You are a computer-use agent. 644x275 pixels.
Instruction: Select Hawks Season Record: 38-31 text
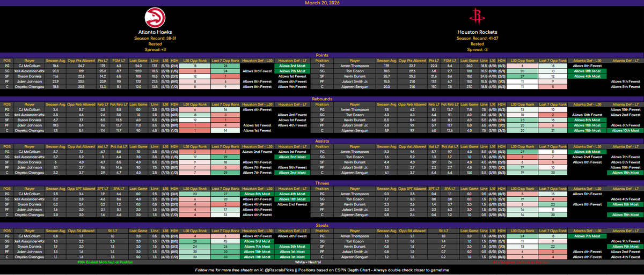(x=155, y=38)
